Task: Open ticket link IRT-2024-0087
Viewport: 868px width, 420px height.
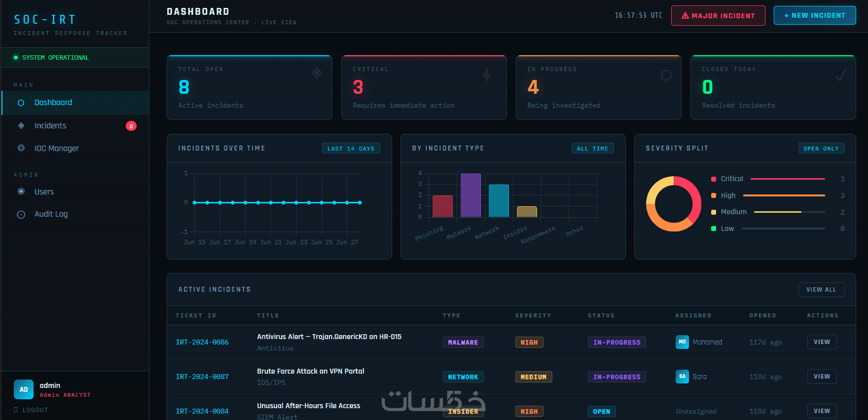Action: 202,377
